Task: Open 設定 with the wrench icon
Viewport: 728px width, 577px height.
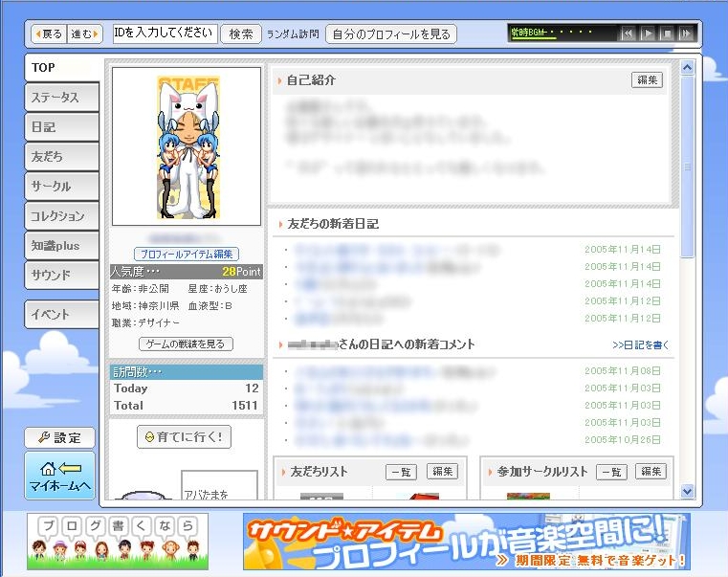Action: (x=59, y=437)
